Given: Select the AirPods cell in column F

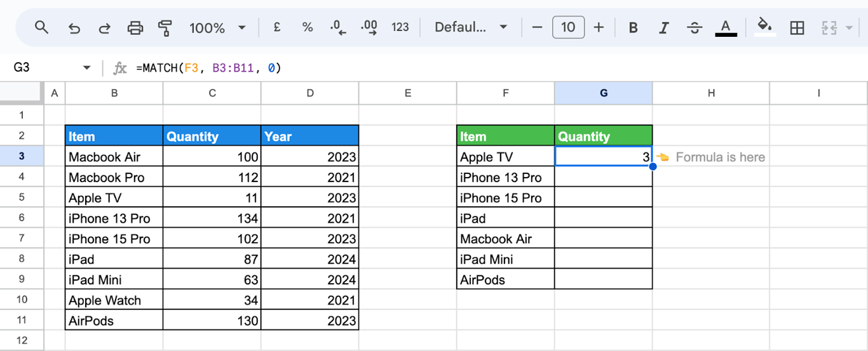Looking at the screenshot, I should coord(506,280).
